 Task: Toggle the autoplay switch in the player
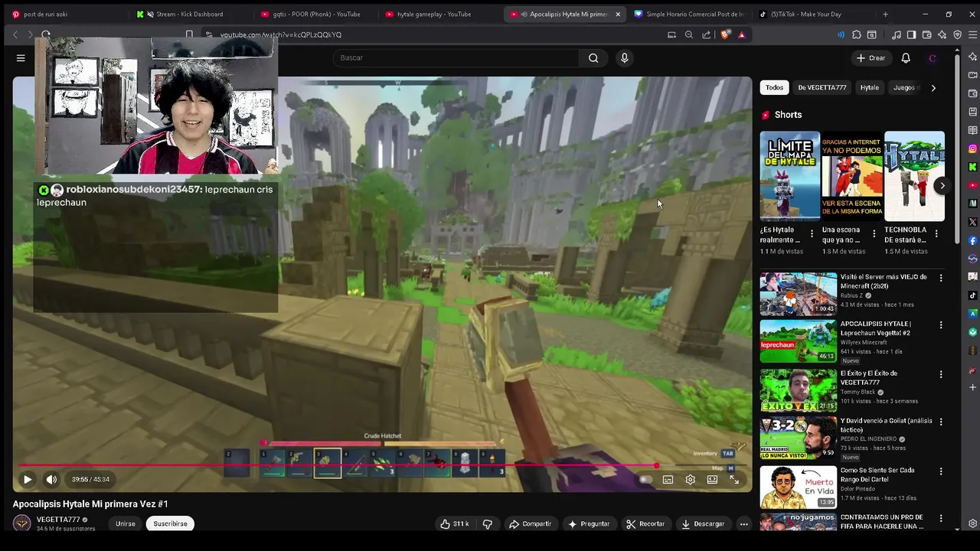pyautogui.click(x=645, y=480)
